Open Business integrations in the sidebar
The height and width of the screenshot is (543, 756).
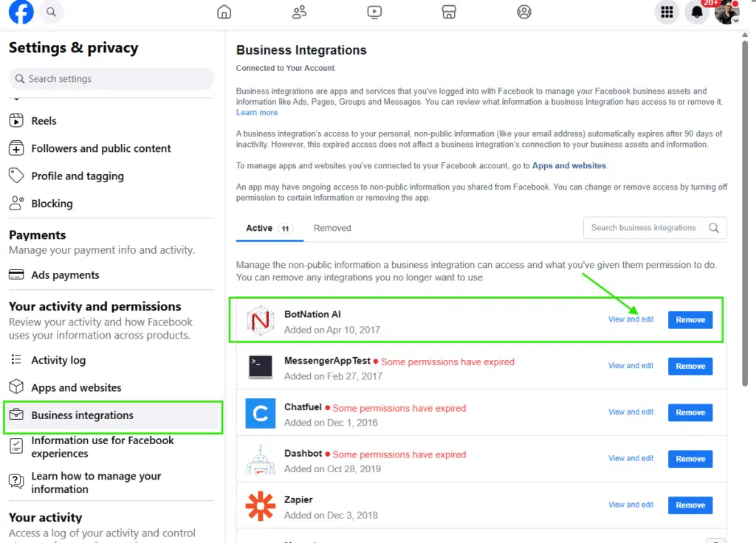click(82, 415)
